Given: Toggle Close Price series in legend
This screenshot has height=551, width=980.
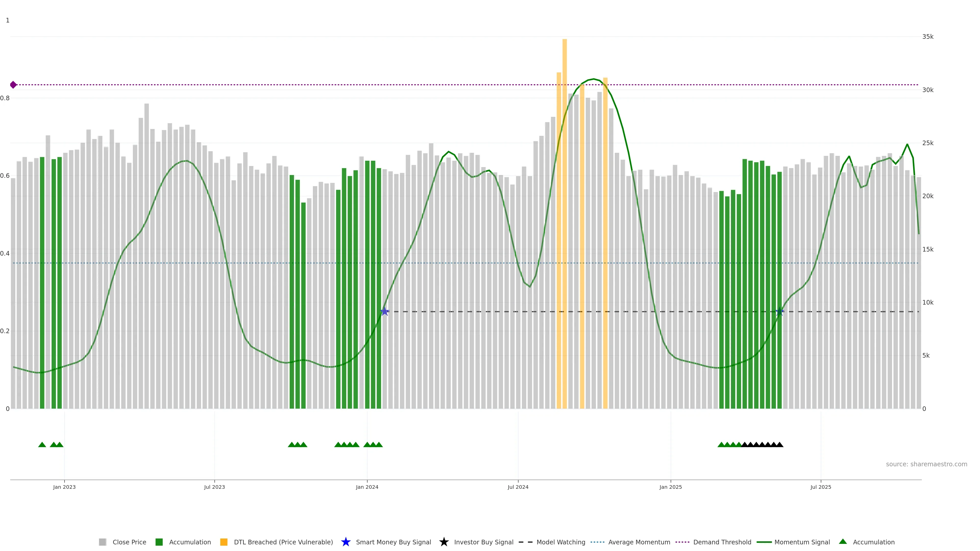Looking at the screenshot, I should 129,542.
